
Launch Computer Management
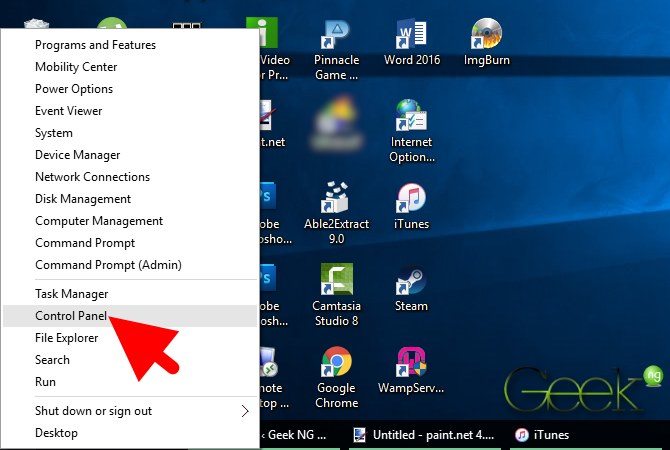[x=130, y=221]
